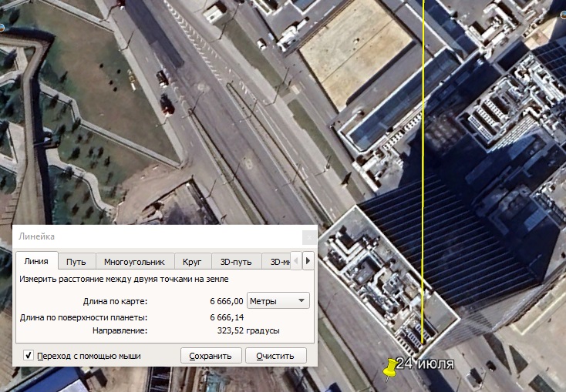Close the Линейка dialog
The width and height of the screenshot is (566, 392).
(x=309, y=237)
